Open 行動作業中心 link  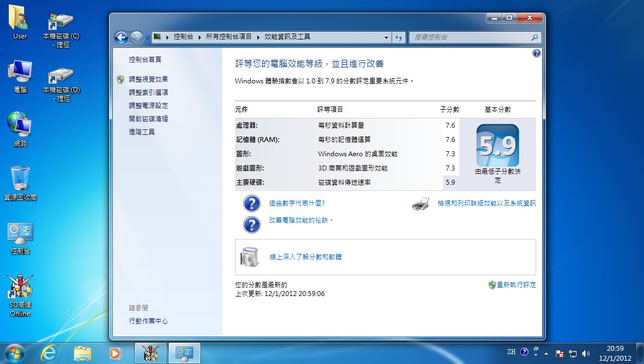pyautogui.click(x=148, y=321)
